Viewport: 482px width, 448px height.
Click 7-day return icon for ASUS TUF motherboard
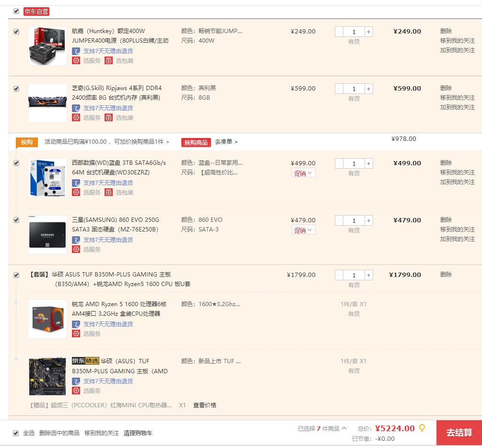tap(76, 381)
